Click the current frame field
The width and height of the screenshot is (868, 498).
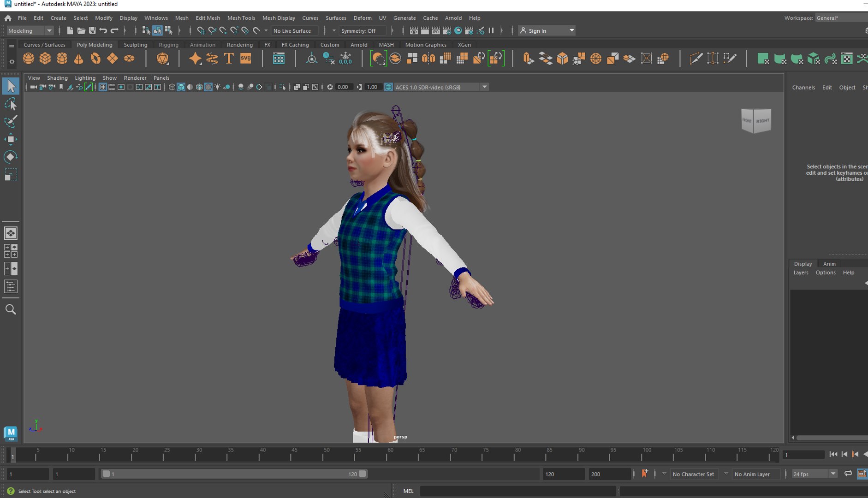point(803,455)
